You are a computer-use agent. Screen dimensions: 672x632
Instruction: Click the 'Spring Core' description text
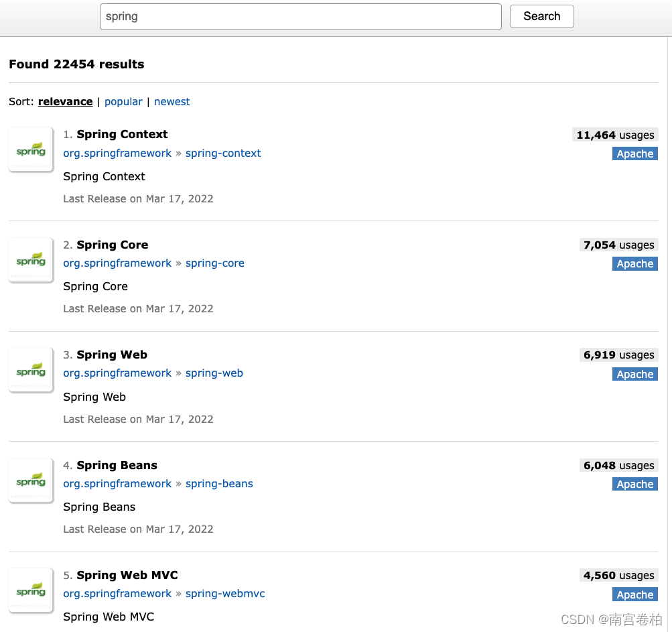click(96, 286)
